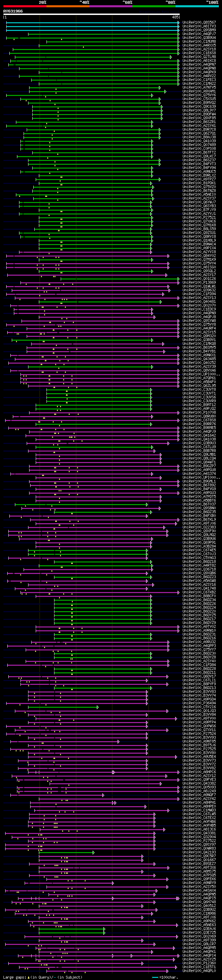The width and height of the screenshot is (222, 980).
Task: Select the UniRef100_Q41642 label
Action: 199,436
